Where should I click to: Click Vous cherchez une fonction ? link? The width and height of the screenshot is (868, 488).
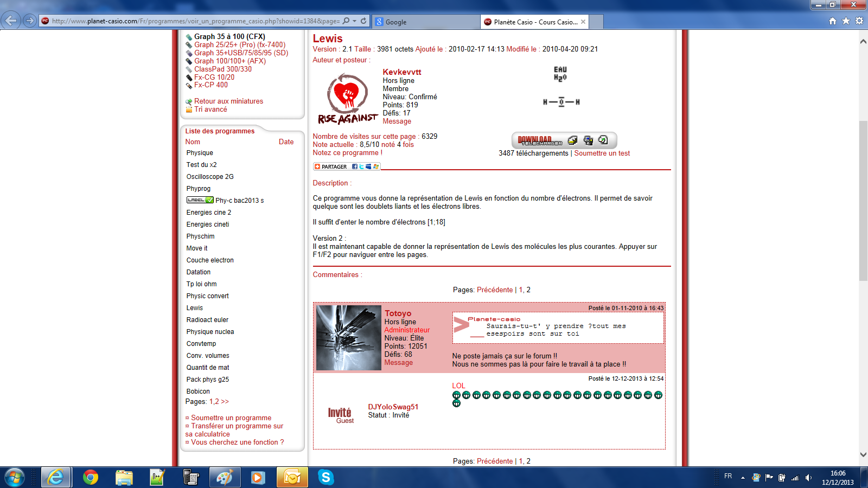click(238, 442)
